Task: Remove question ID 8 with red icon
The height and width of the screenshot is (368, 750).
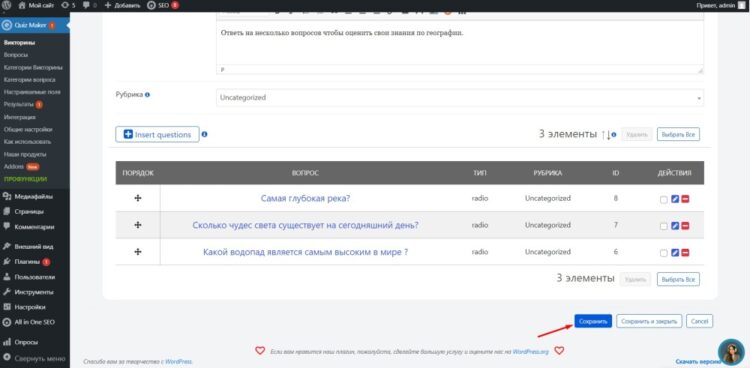Action: (x=685, y=199)
